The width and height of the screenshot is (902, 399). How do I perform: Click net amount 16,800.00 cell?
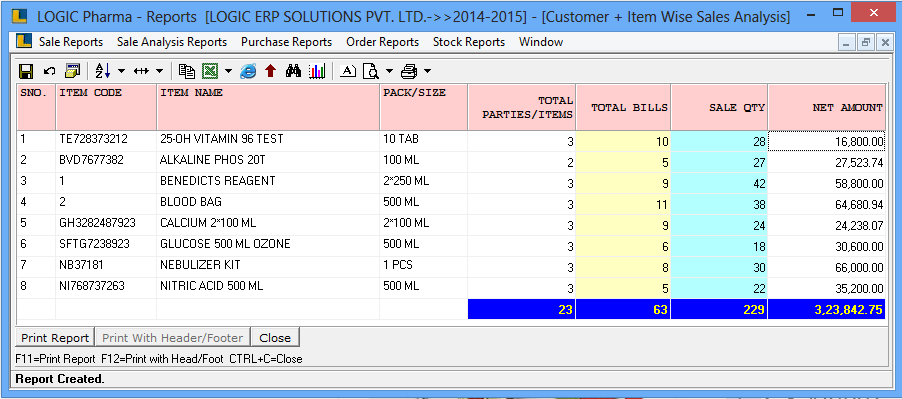(826, 141)
